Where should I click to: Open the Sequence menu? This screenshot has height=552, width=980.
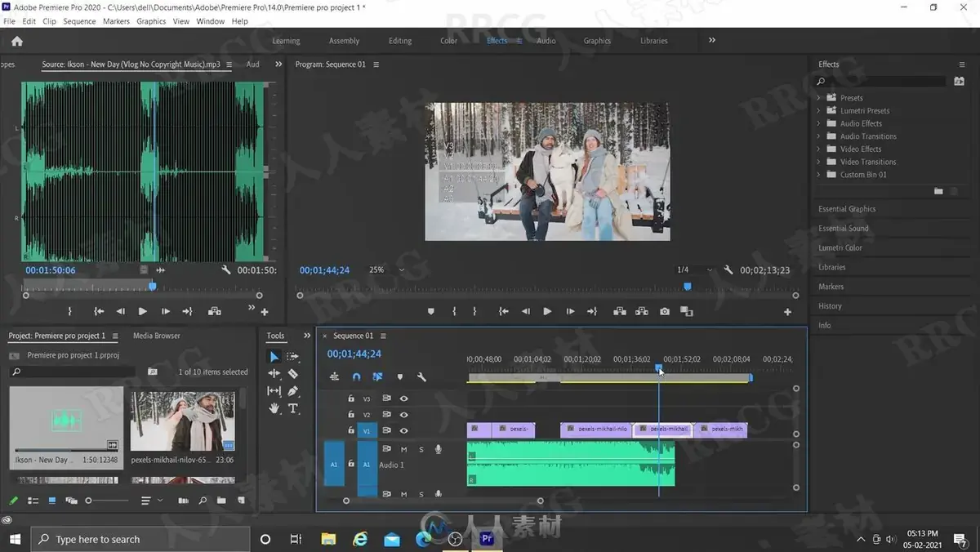click(x=79, y=21)
